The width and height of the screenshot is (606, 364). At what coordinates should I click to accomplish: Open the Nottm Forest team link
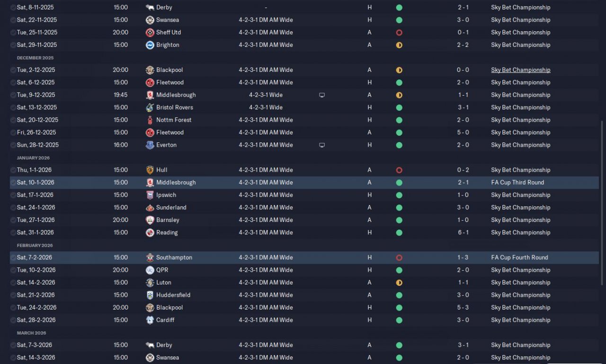pos(174,120)
